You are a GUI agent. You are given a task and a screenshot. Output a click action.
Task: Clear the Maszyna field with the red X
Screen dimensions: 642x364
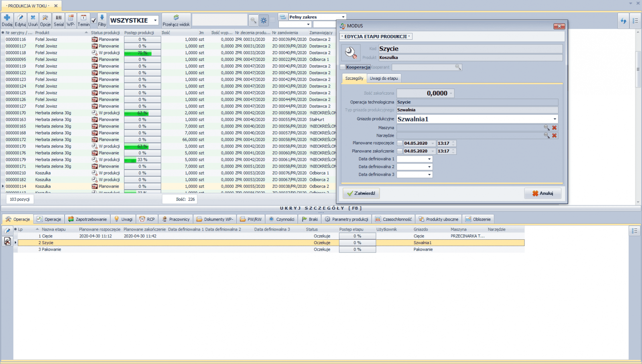[x=554, y=127]
